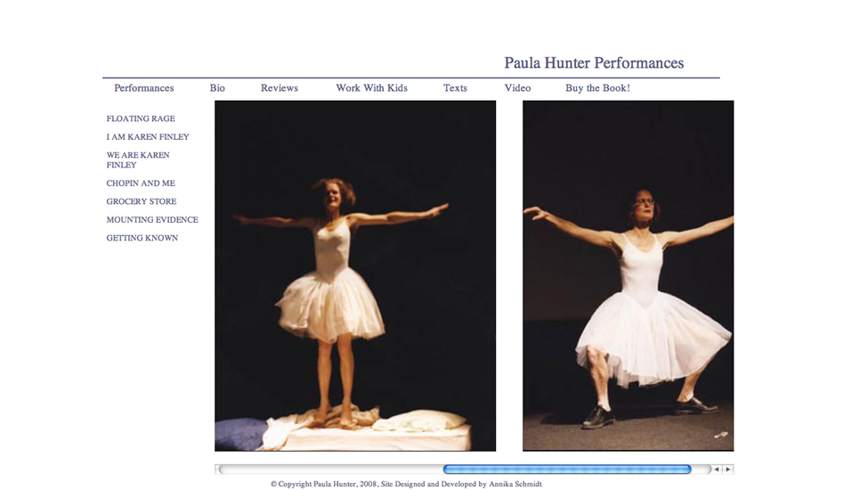Open the Reviews section
This screenshot has height=490, width=868.
click(x=279, y=88)
